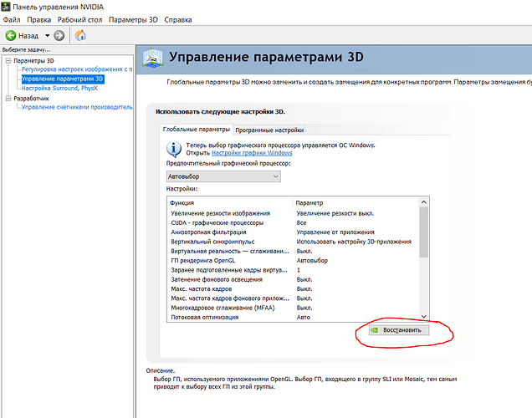Click the Forward arrow icon
Image resolution: width=532 pixels, height=418 pixels.
pos(59,35)
